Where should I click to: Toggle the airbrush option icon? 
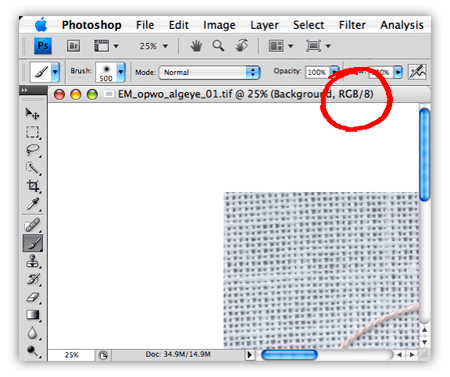(417, 72)
